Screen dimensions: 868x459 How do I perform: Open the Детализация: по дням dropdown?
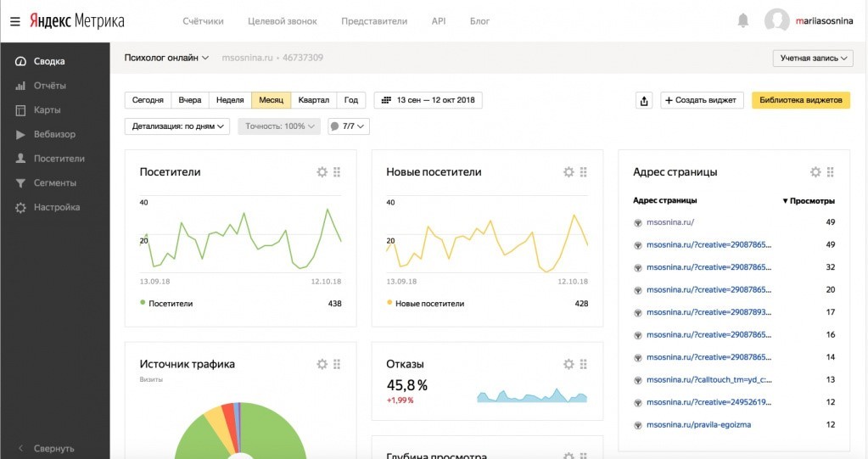pos(177,126)
